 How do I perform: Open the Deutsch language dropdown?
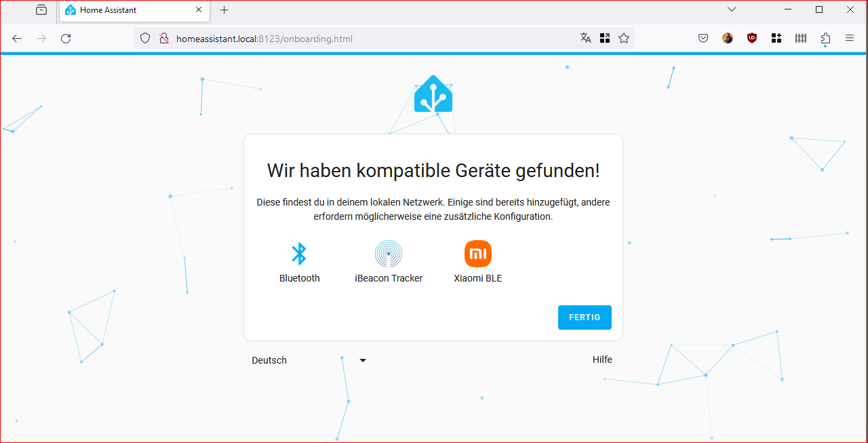point(309,360)
